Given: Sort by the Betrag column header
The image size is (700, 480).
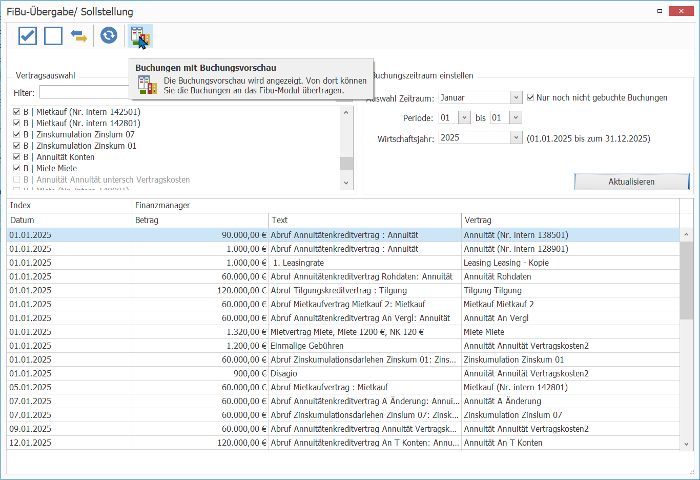Looking at the screenshot, I should (x=200, y=220).
